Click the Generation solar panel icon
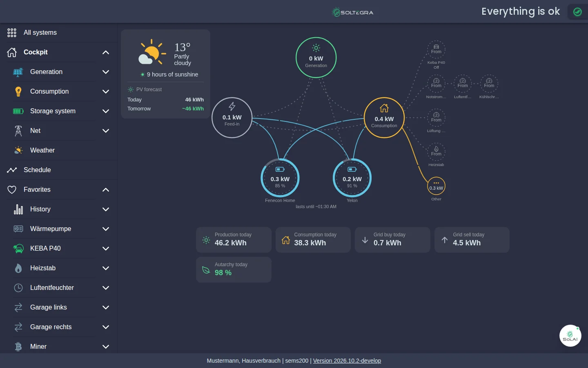The width and height of the screenshot is (588, 368). [18, 72]
